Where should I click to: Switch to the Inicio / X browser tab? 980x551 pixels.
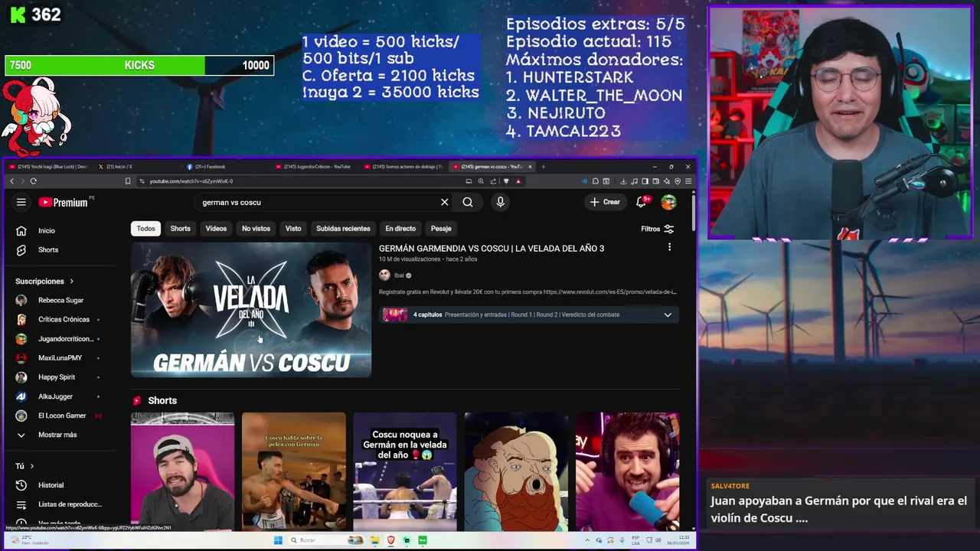pos(139,167)
